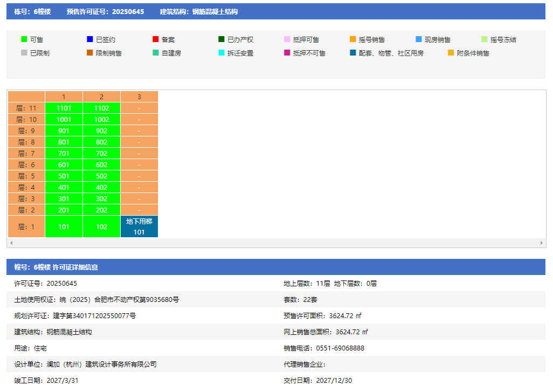Click the dark green 已办产权 legend swatch

tap(222, 39)
